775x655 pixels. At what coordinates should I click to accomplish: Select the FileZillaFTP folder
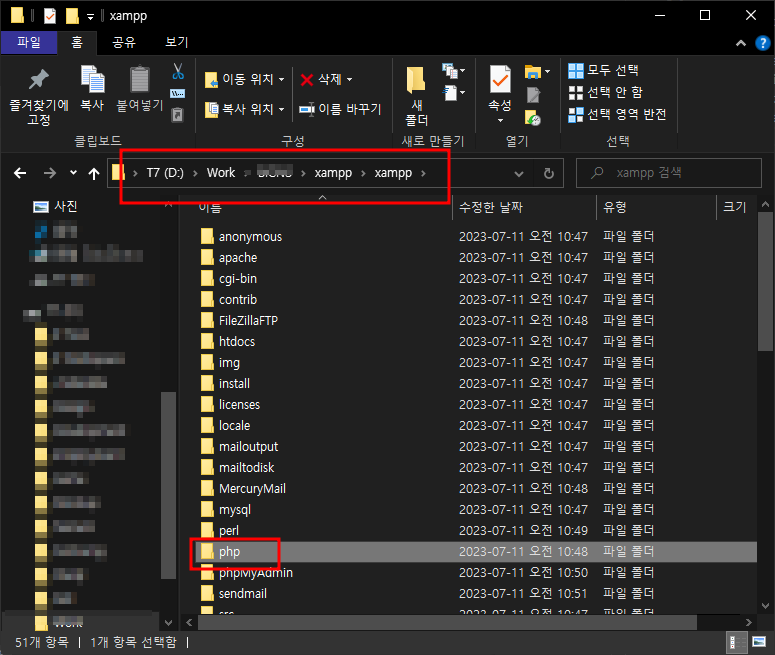click(x=239, y=320)
